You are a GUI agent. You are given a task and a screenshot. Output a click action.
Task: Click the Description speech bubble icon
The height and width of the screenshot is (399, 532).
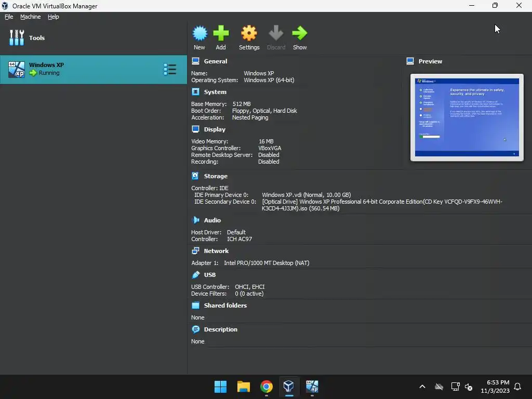tap(196, 329)
